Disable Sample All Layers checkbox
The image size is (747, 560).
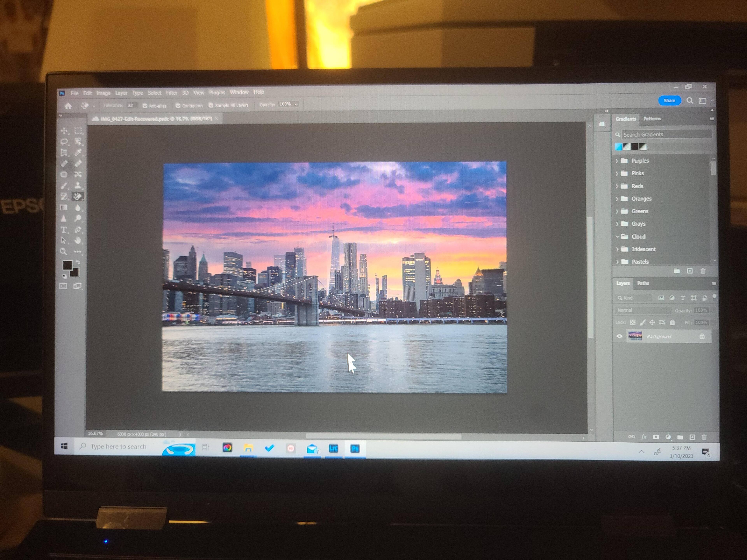click(x=211, y=105)
